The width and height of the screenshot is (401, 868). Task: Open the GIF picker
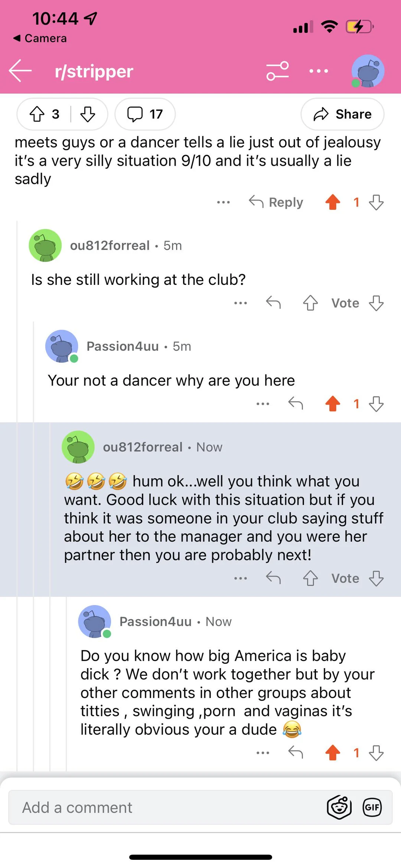coord(372,807)
